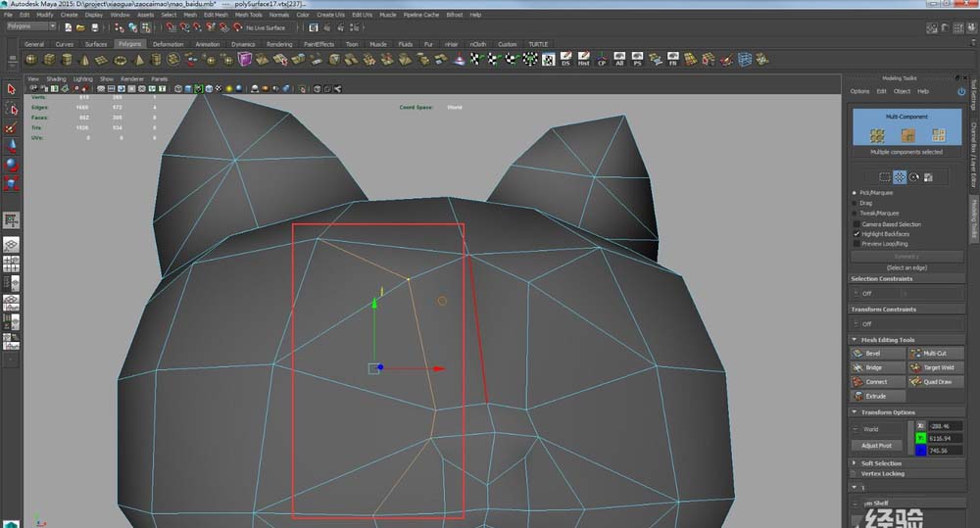Switch to the Polygons shelf tab
Image resolution: width=980 pixels, height=528 pixels.
[130, 44]
